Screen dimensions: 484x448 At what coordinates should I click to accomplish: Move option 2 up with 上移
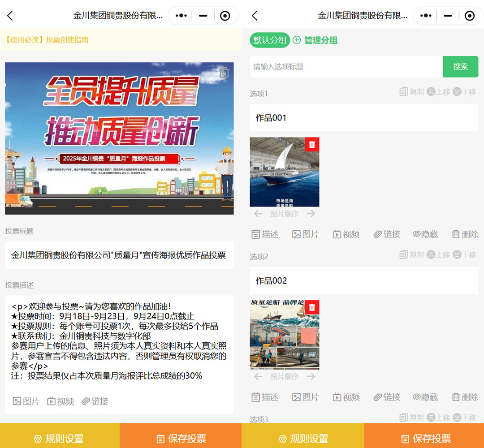point(438,255)
